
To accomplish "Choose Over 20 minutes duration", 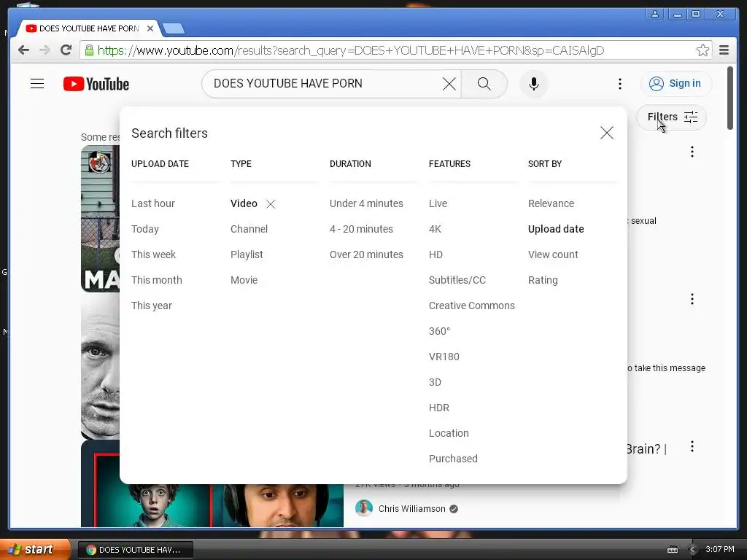I will 366,254.
